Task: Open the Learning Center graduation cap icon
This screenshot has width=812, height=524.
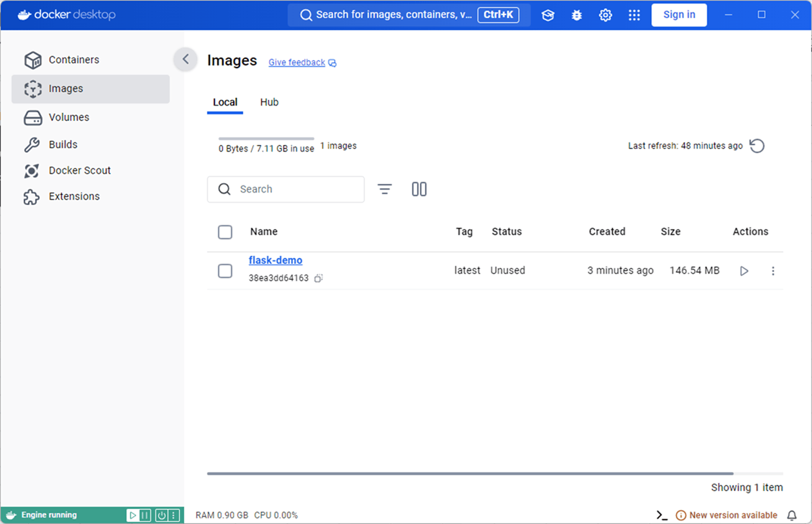Action: pyautogui.click(x=548, y=15)
